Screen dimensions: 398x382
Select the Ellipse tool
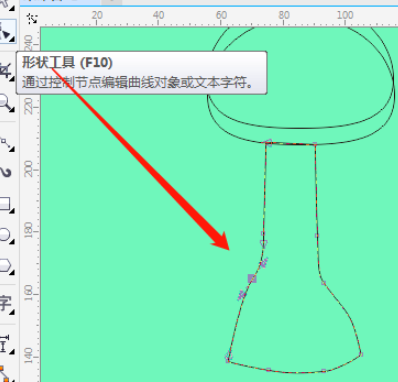coord(5,235)
